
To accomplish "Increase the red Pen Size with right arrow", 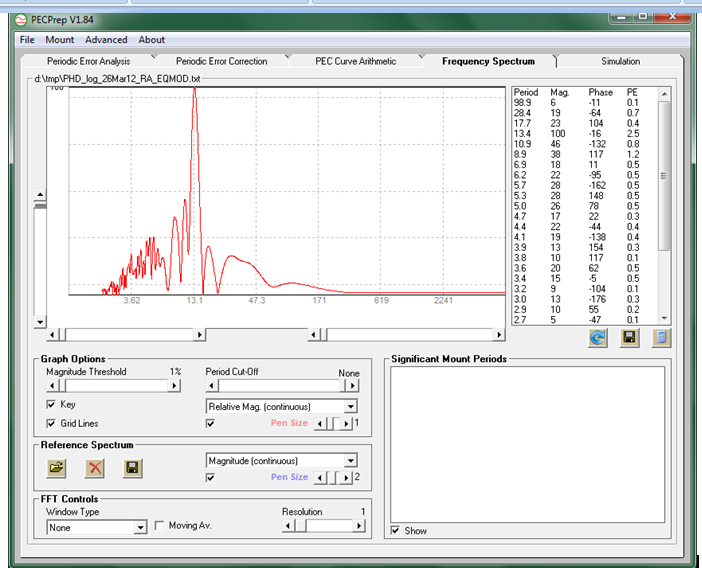I will coord(346,423).
